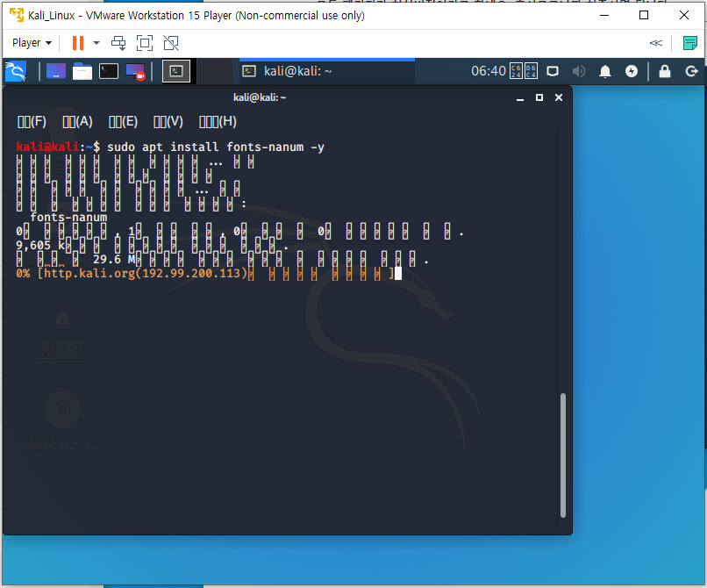This screenshot has width=707, height=588.
Task: Click the log out panel icon
Action: coord(691,71)
